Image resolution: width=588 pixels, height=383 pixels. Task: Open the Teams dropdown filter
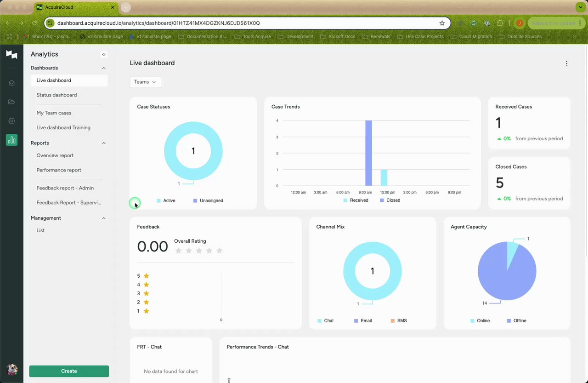(x=146, y=82)
